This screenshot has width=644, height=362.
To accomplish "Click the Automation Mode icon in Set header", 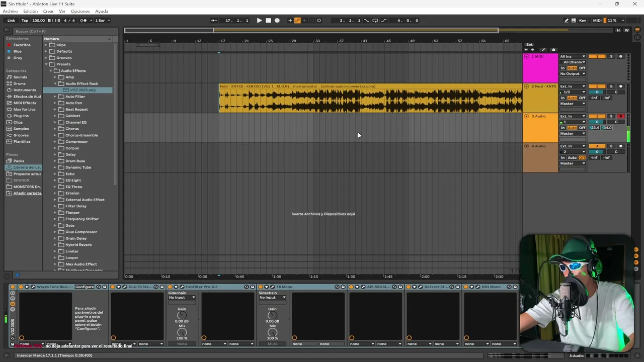I will coord(543,49).
